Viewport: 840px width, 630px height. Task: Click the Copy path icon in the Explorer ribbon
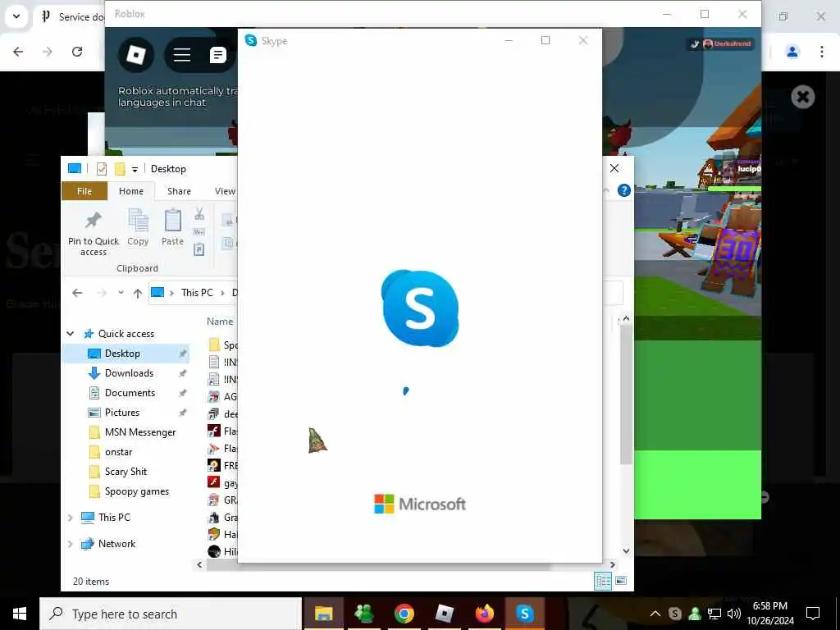point(199,232)
